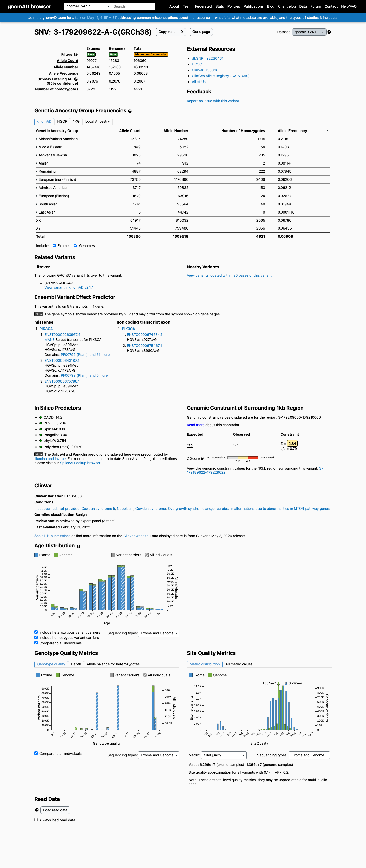
Task: Open the SpliceAI Lookup browser link
Action: (80, 463)
